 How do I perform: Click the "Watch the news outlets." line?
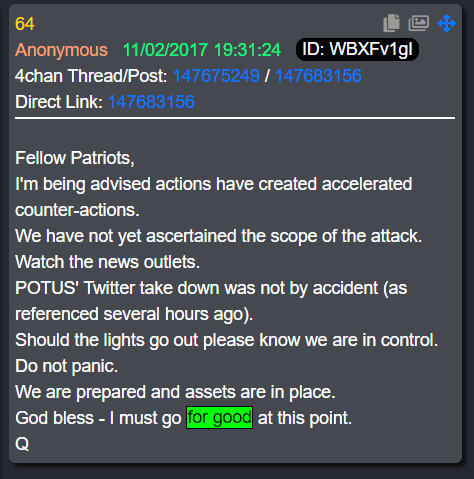(108, 262)
